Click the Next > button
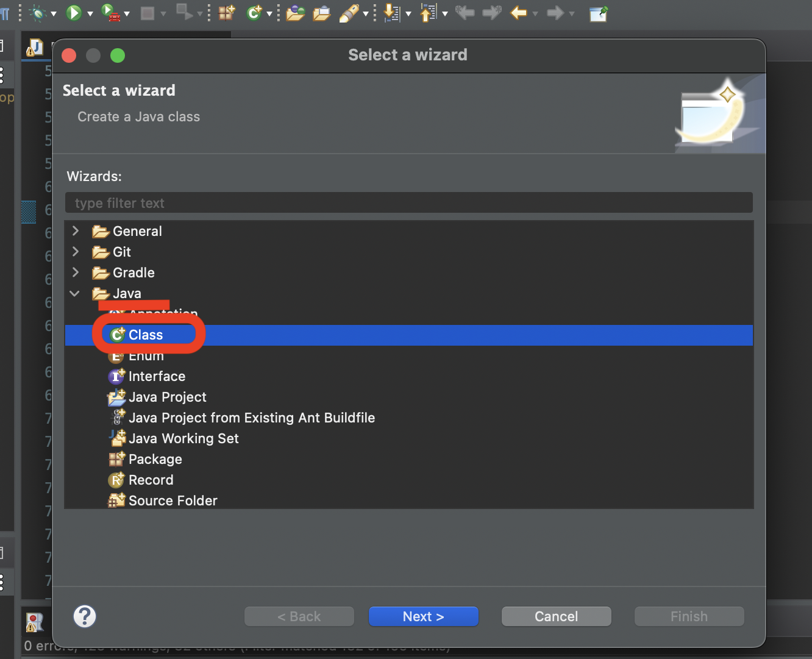The image size is (812, 659). (x=423, y=616)
